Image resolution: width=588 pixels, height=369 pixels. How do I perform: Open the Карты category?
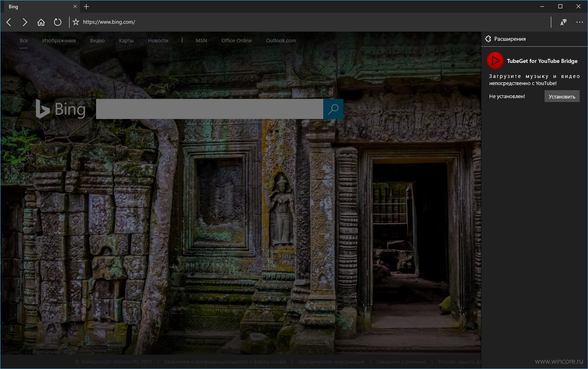126,40
